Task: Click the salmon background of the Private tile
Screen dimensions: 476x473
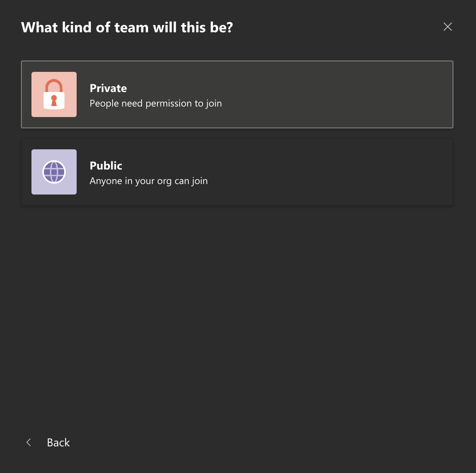Action: (x=38, y=78)
